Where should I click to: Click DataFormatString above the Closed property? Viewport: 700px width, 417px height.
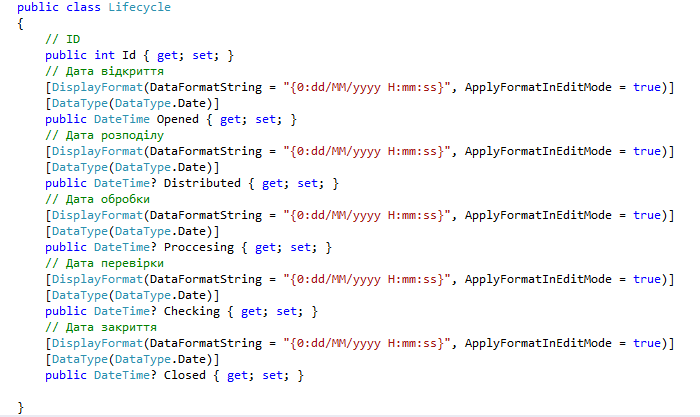pos(206,344)
